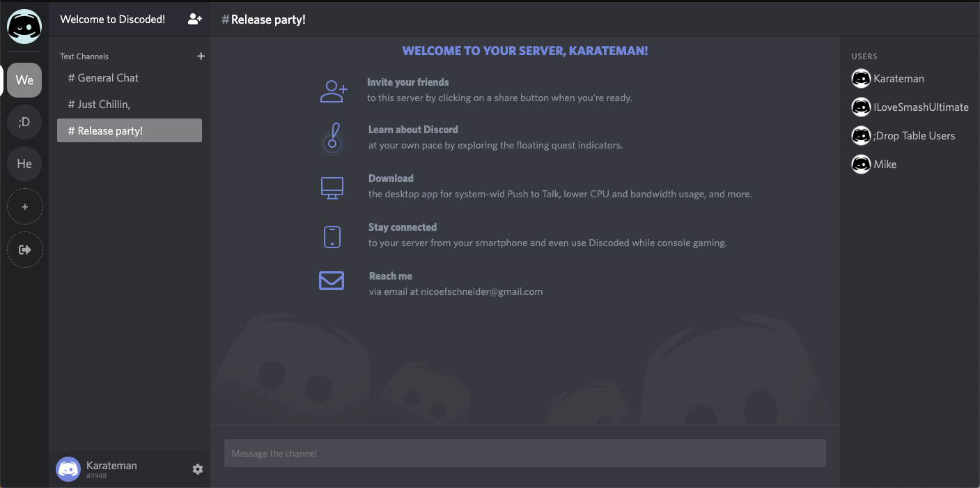980x488 pixels.
Task: Click the Download monitor icon
Action: point(332,188)
